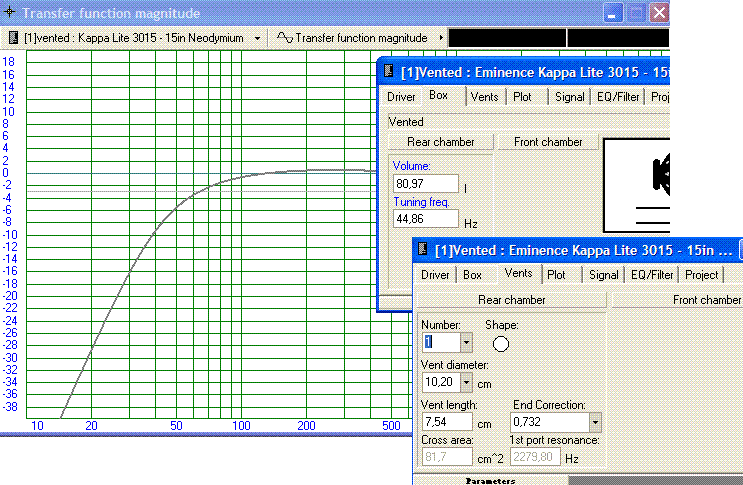Click the Cross area field showing 81,7

[447, 457]
